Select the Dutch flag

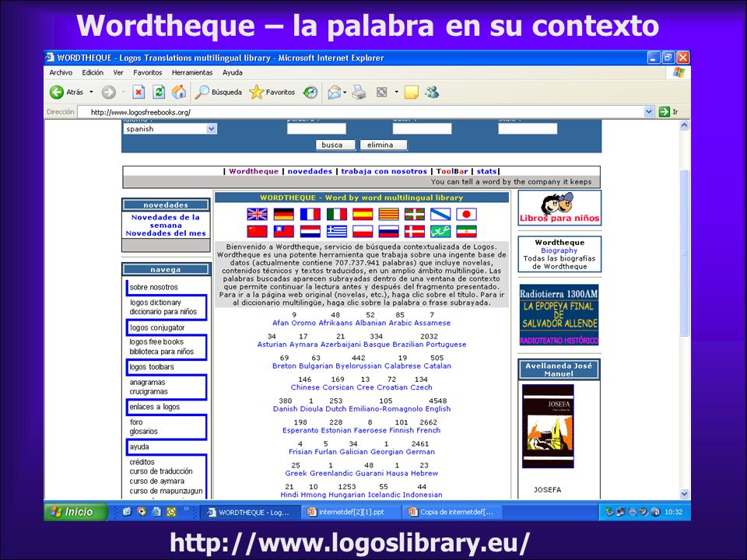(310, 232)
